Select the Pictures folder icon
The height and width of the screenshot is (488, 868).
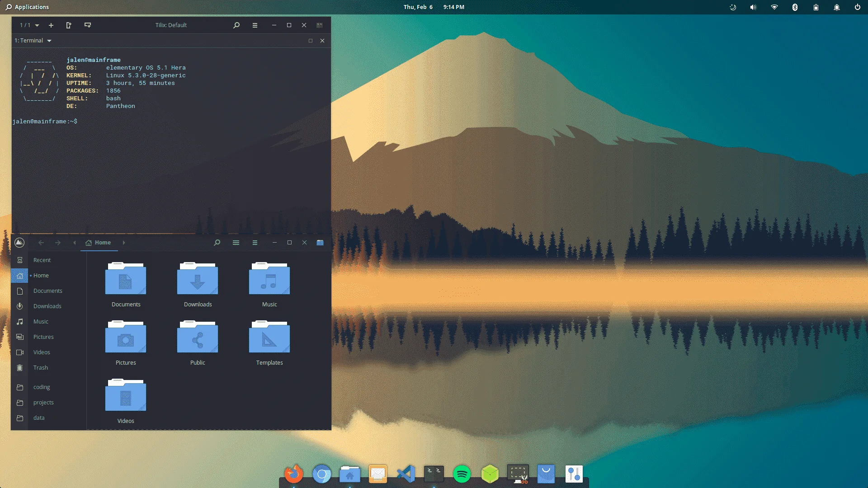pos(126,337)
